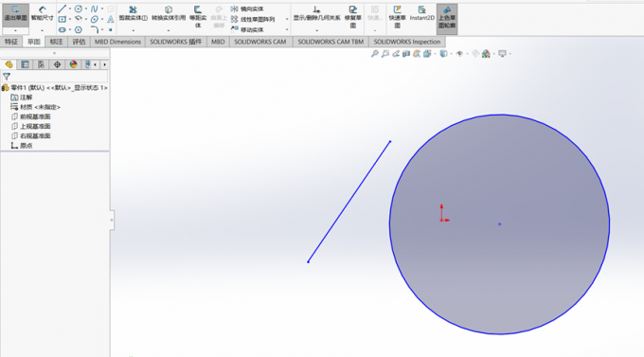
Task: Select the sketch Text (A) tool
Action: pos(111,19)
